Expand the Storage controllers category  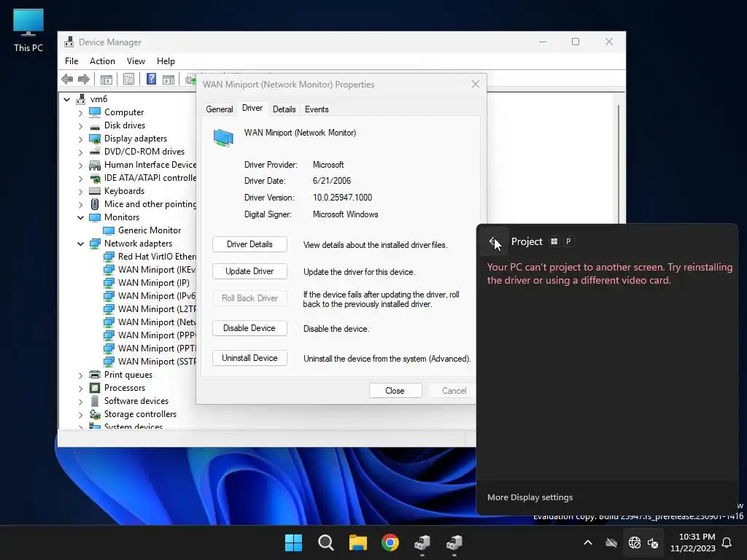point(80,415)
